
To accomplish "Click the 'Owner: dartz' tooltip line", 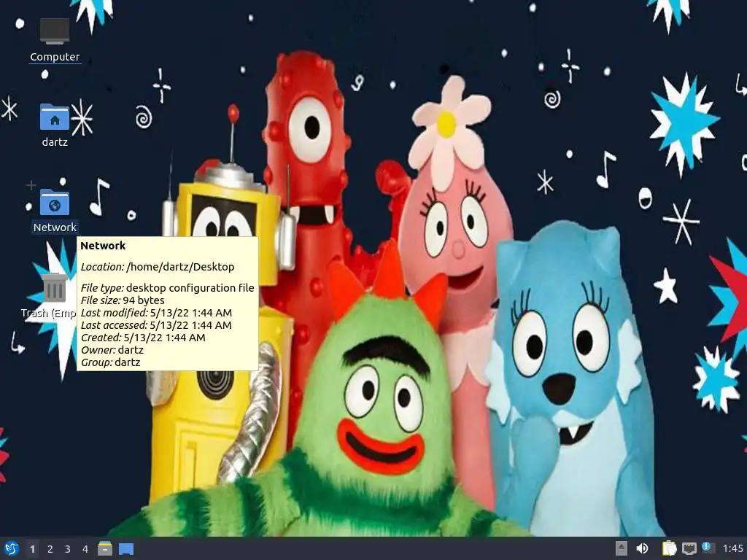I will (x=112, y=350).
